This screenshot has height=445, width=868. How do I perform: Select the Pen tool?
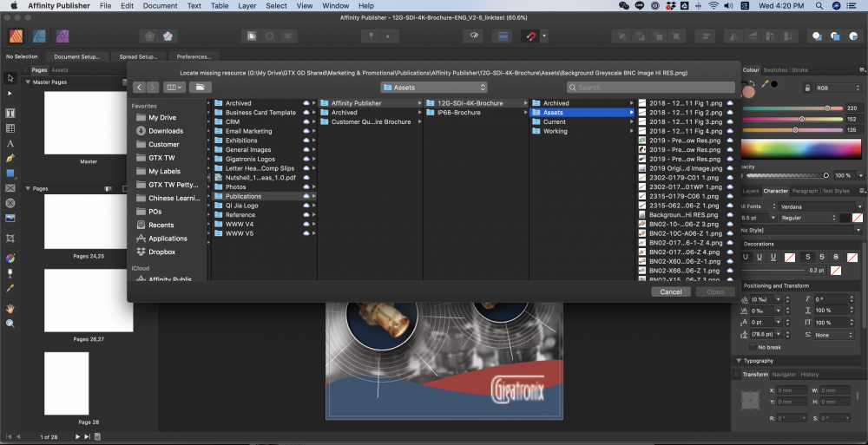tap(10, 159)
